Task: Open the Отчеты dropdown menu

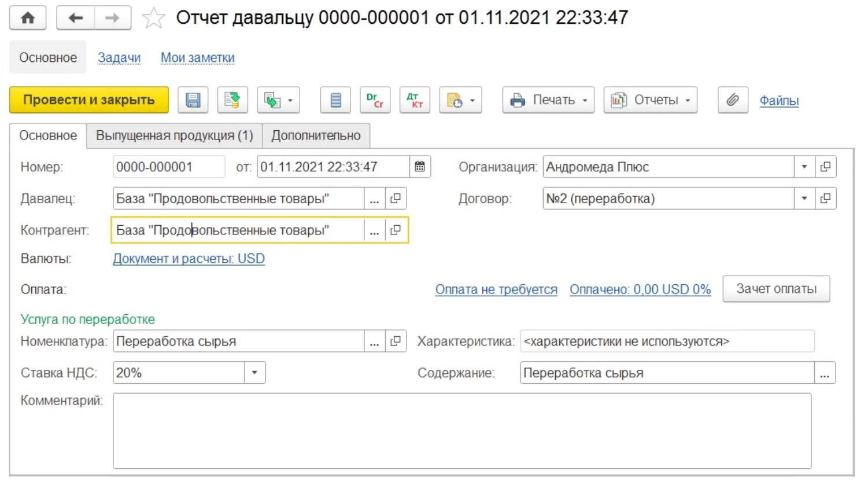Action: point(651,100)
